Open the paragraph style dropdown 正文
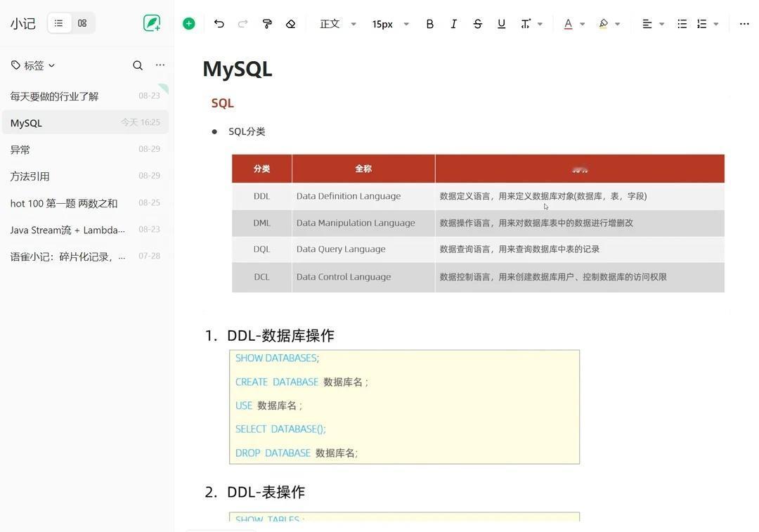 point(338,24)
